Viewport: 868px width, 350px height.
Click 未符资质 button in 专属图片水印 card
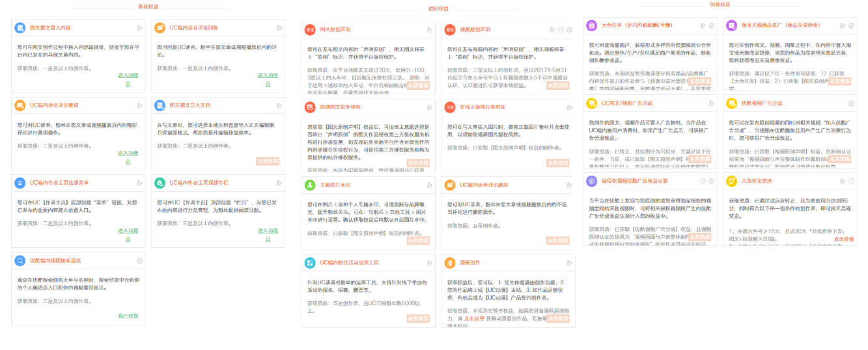(x=418, y=241)
